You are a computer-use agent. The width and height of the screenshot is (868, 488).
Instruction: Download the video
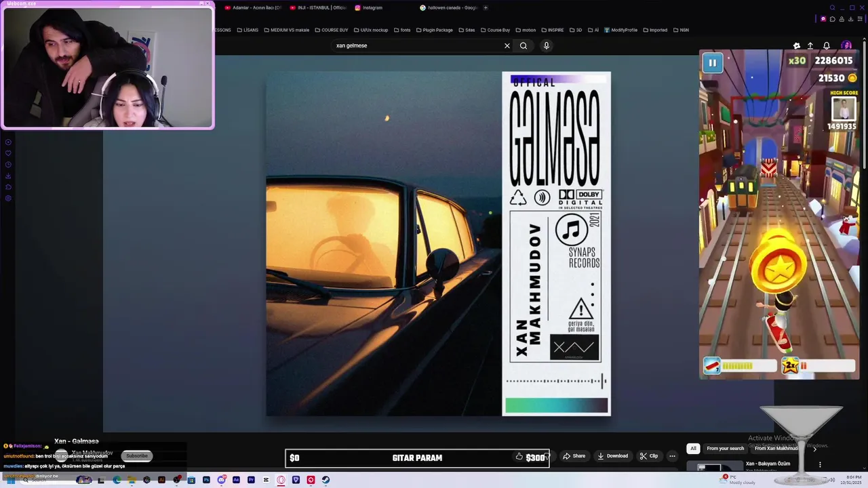click(613, 456)
